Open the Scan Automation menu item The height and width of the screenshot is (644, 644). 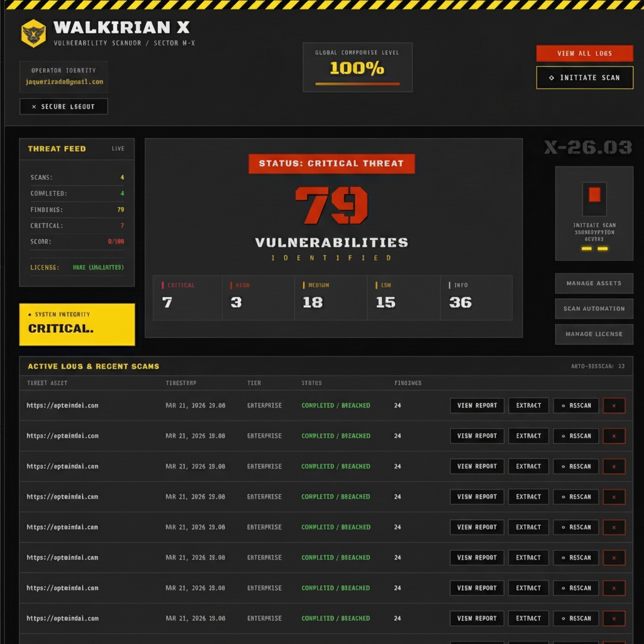[594, 309]
